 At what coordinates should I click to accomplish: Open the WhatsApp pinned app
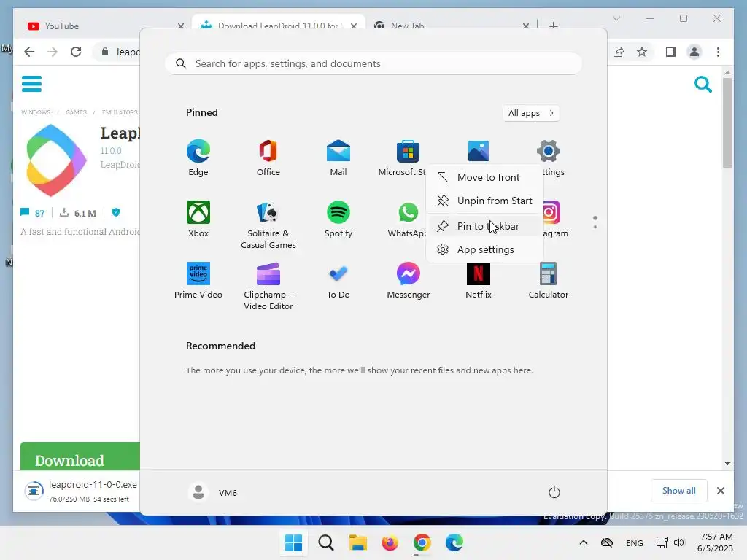click(x=408, y=219)
